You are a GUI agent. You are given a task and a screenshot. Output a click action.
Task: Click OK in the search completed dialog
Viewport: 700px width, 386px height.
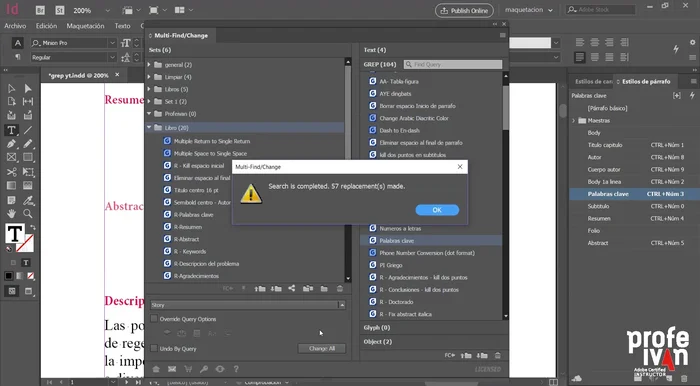[x=437, y=210]
